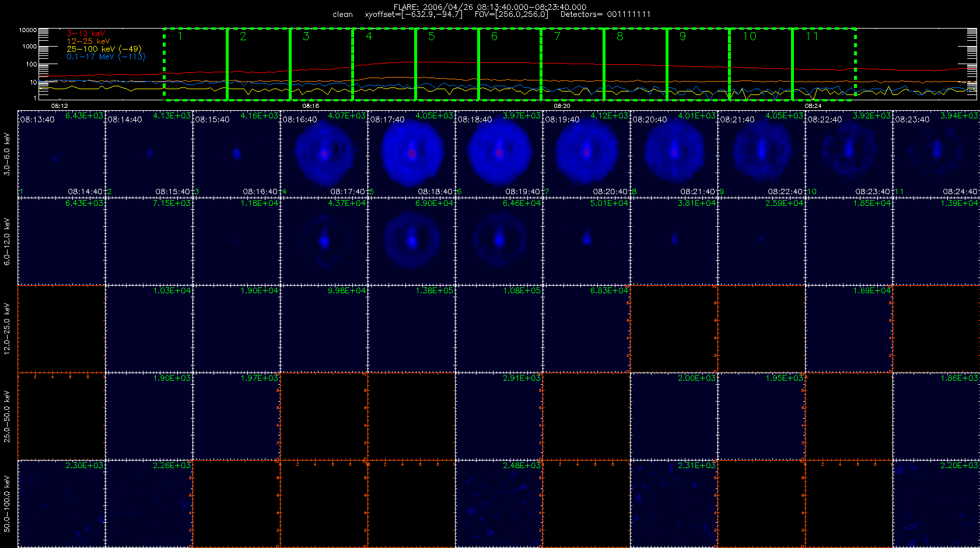Open the 50.0-100.0 keV image labeled 2.48E+03
Viewport: 980px width, 548px height.
pyautogui.click(x=499, y=504)
